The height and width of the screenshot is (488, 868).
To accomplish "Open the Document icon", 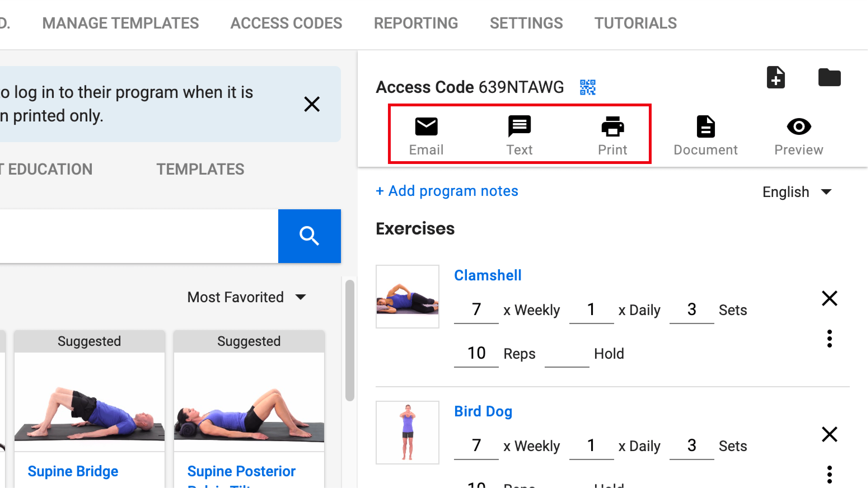I will click(706, 127).
